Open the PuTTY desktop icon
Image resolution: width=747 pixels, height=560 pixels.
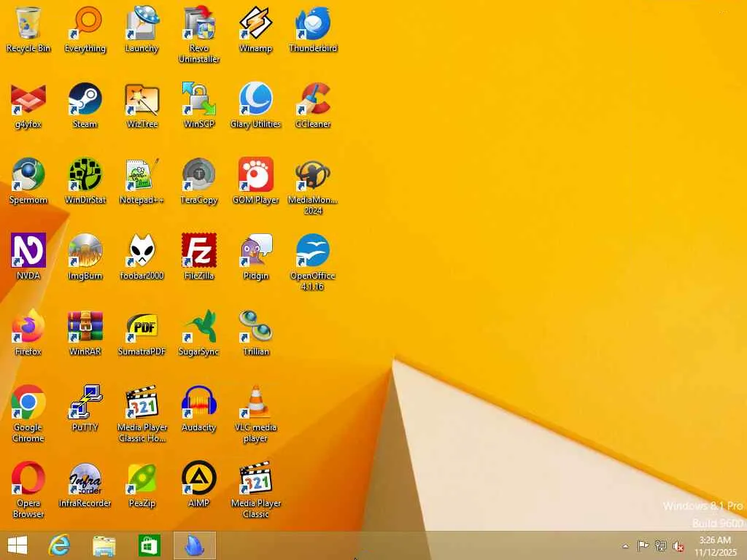pyautogui.click(x=85, y=408)
